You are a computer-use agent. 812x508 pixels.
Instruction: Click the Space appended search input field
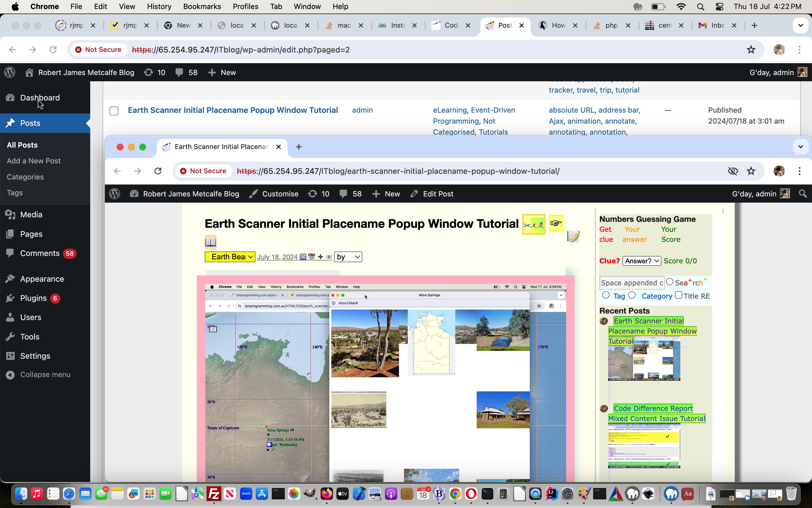(632, 283)
